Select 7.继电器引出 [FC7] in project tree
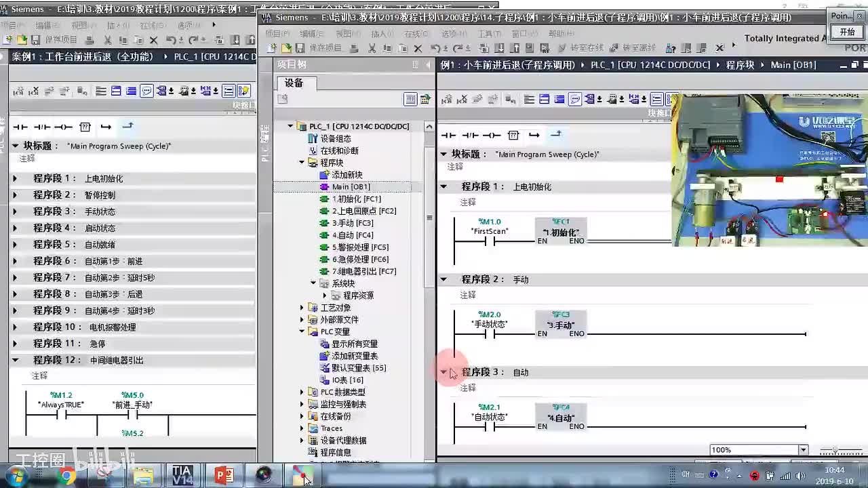 coord(364,272)
